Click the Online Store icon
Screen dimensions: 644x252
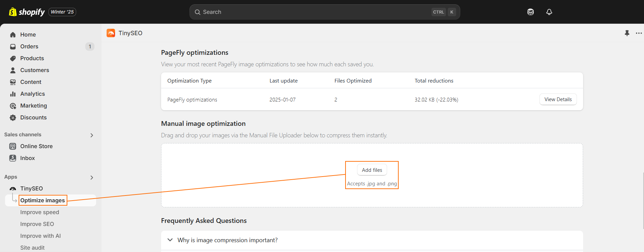tap(13, 146)
